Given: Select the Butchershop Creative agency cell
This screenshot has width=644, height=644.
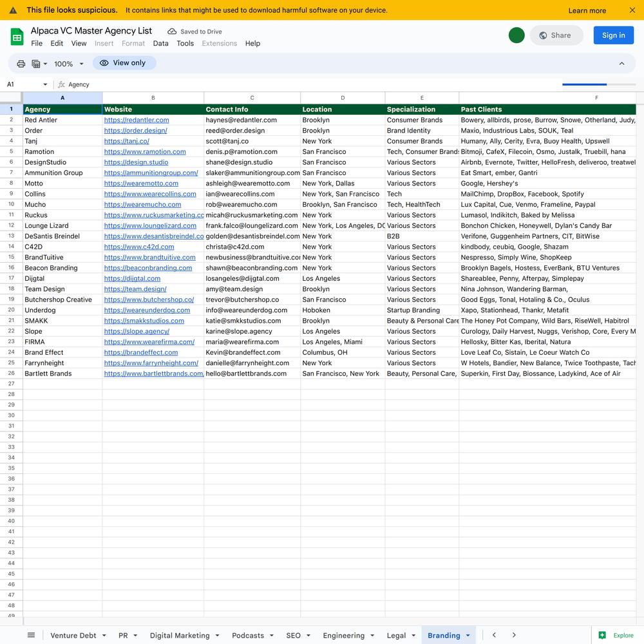Looking at the screenshot, I should [x=62, y=299].
